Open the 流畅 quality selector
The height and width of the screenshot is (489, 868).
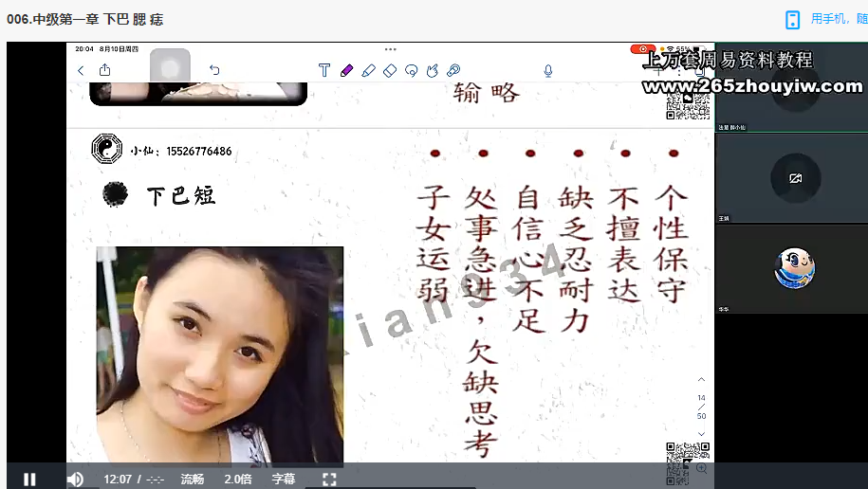coord(193,479)
